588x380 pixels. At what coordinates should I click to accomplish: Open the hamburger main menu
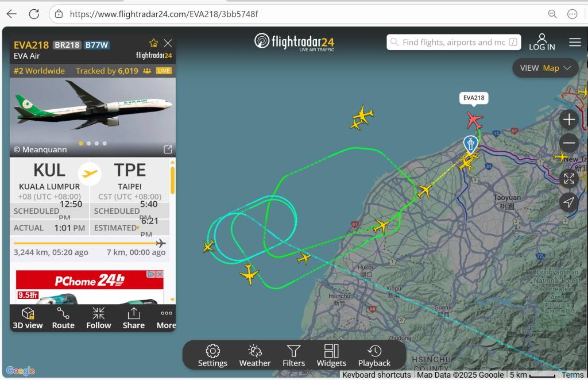coord(575,42)
